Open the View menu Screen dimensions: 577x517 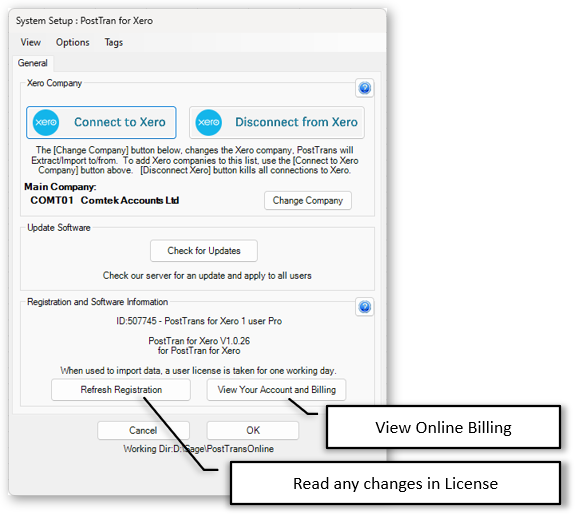click(31, 43)
